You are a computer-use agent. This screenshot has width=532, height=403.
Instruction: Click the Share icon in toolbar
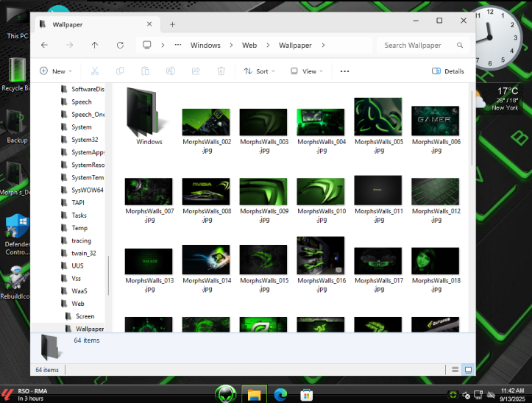pos(196,71)
